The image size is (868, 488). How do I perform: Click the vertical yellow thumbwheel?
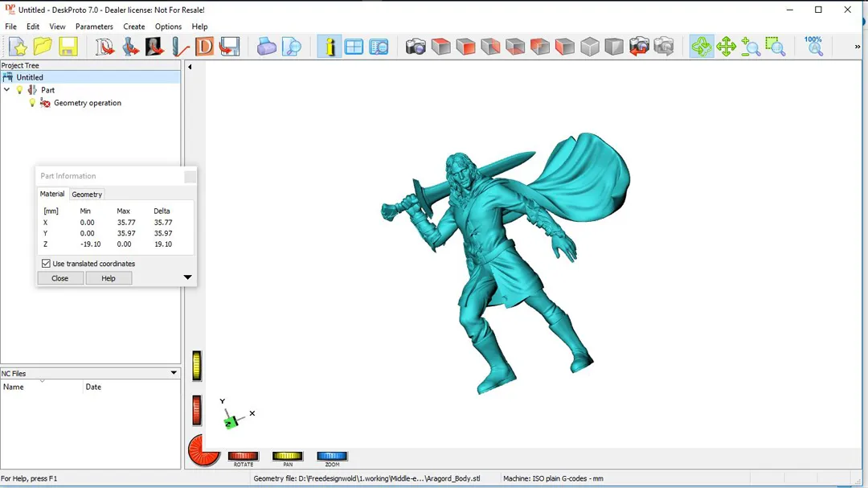[x=197, y=366]
